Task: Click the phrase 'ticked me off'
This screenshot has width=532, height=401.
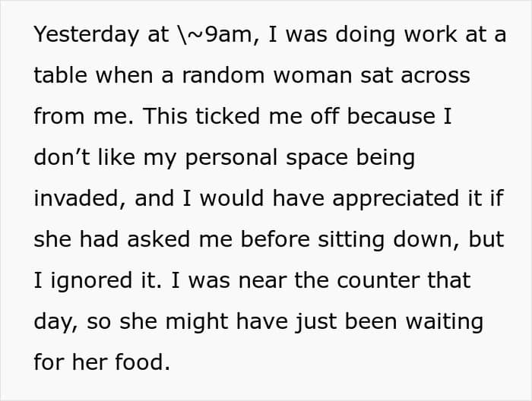Action: (268, 116)
